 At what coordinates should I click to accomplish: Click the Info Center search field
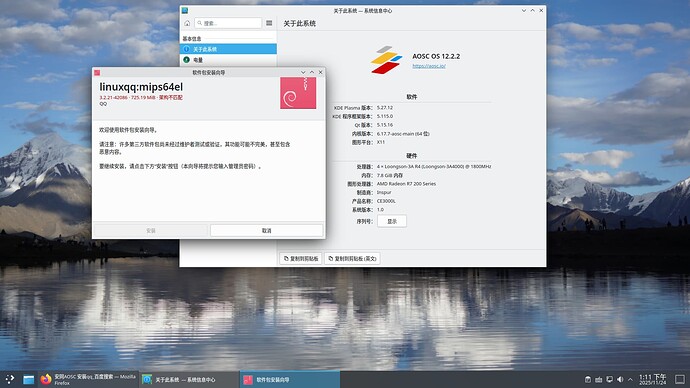coord(228,23)
